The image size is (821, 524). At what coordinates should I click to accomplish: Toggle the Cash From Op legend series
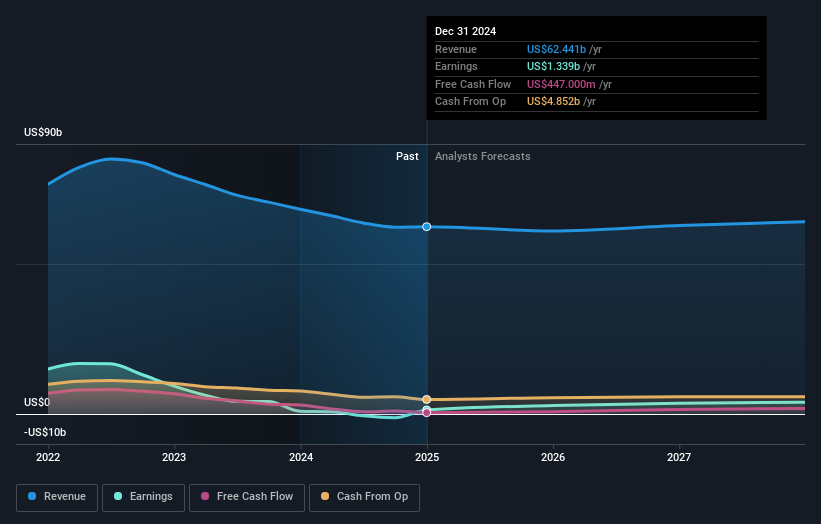(x=364, y=497)
